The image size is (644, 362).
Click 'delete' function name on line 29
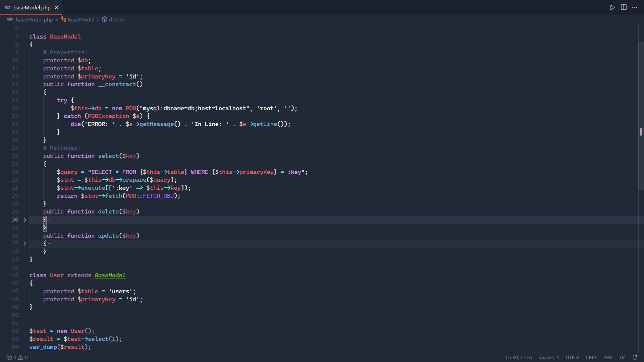tap(108, 212)
